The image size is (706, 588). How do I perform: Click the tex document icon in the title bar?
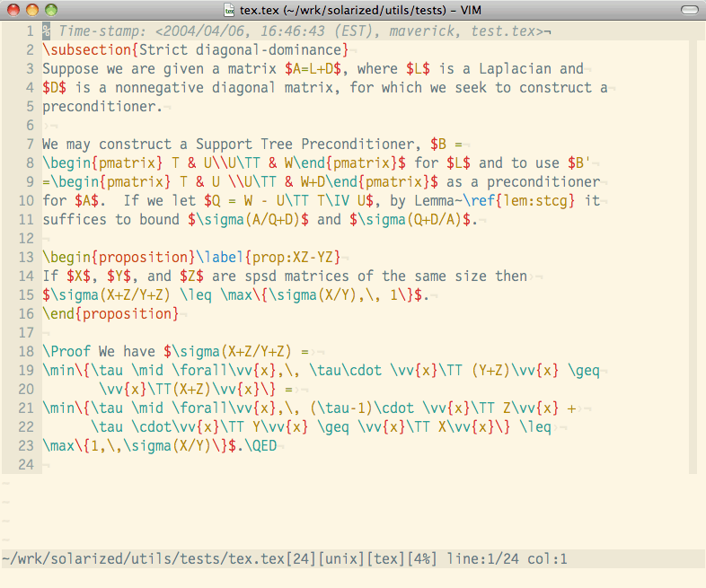229,10
